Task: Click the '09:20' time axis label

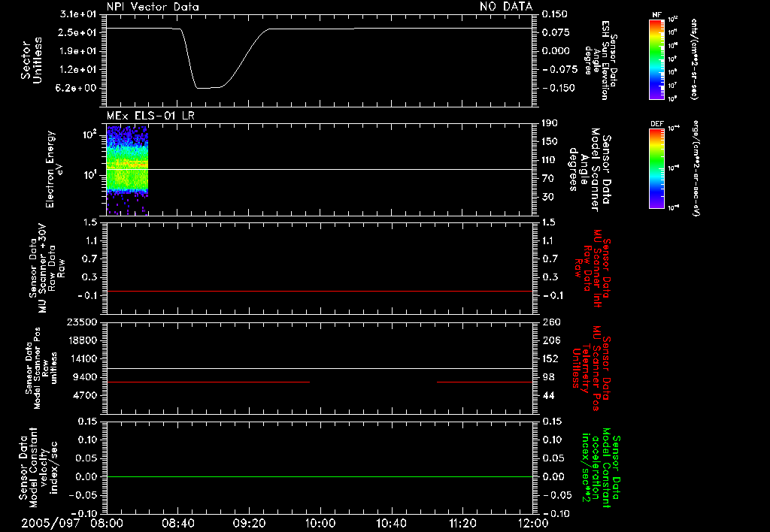Action: coord(249,524)
